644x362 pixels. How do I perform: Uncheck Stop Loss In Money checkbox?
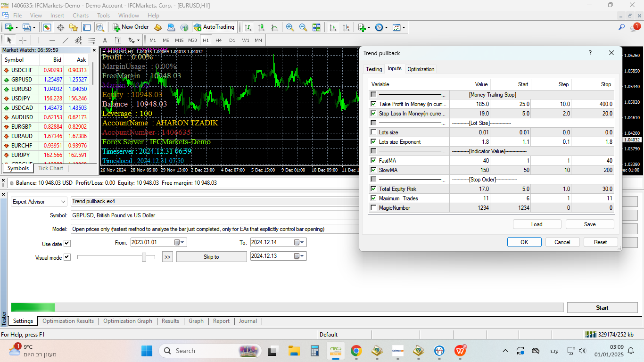374,114
